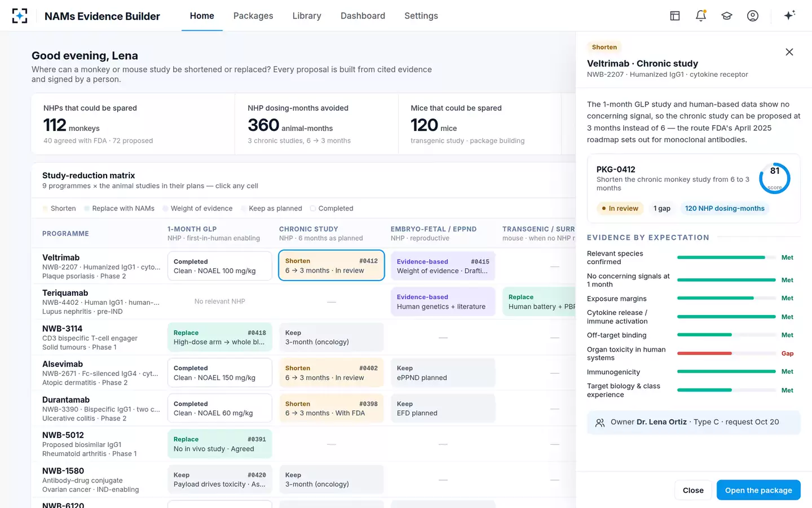This screenshot has width=812, height=508.
Task: Toggle the Completed legend filter
Action: tap(332, 208)
